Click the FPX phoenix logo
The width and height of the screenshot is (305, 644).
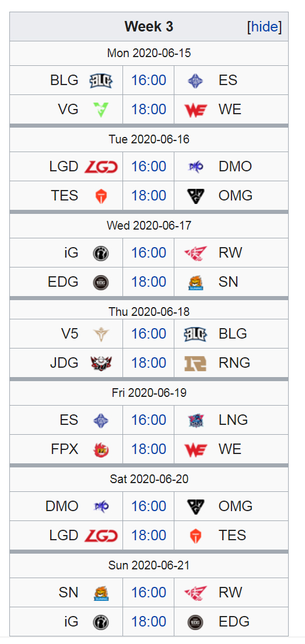[x=101, y=450]
